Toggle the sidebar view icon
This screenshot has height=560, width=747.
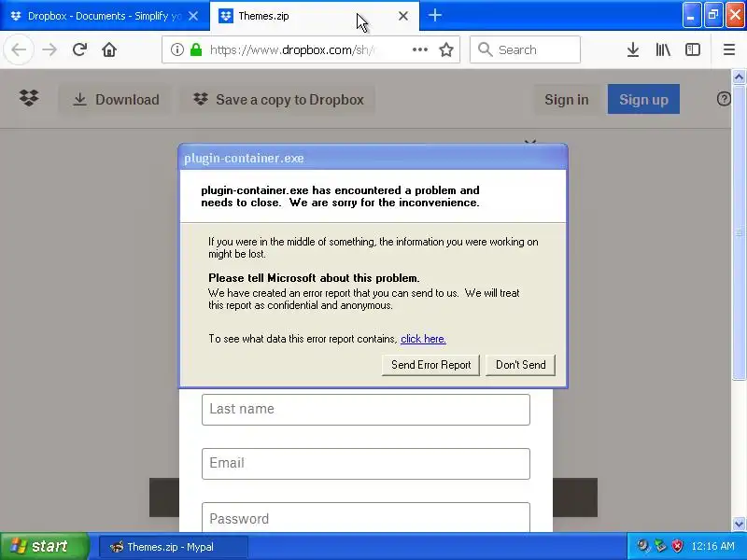point(692,49)
